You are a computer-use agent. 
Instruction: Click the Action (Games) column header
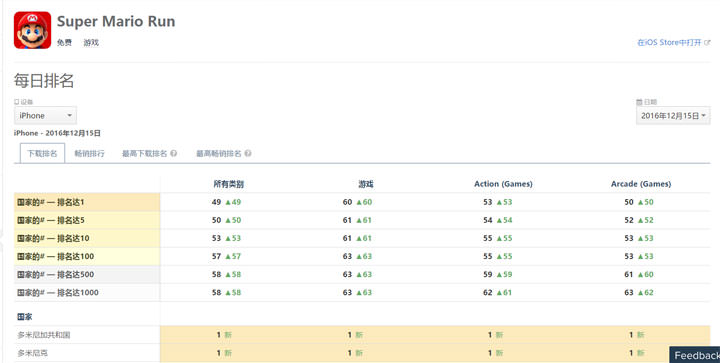tap(503, 184)
